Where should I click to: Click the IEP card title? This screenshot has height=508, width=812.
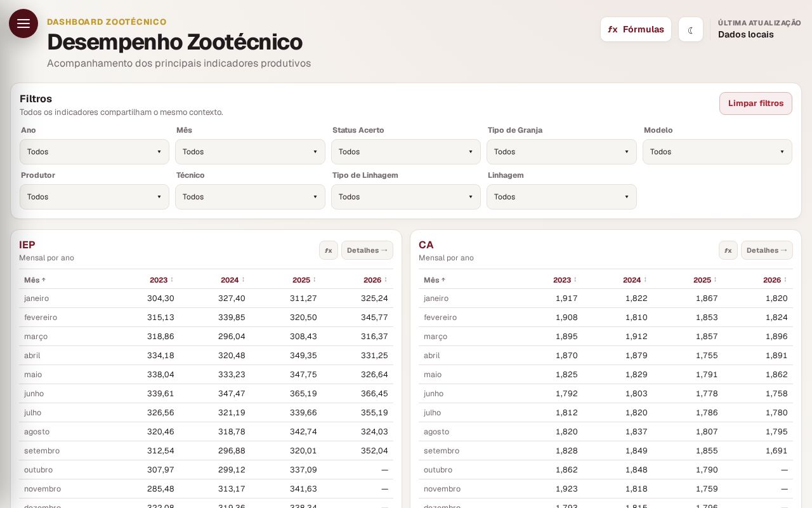point(27,245)
